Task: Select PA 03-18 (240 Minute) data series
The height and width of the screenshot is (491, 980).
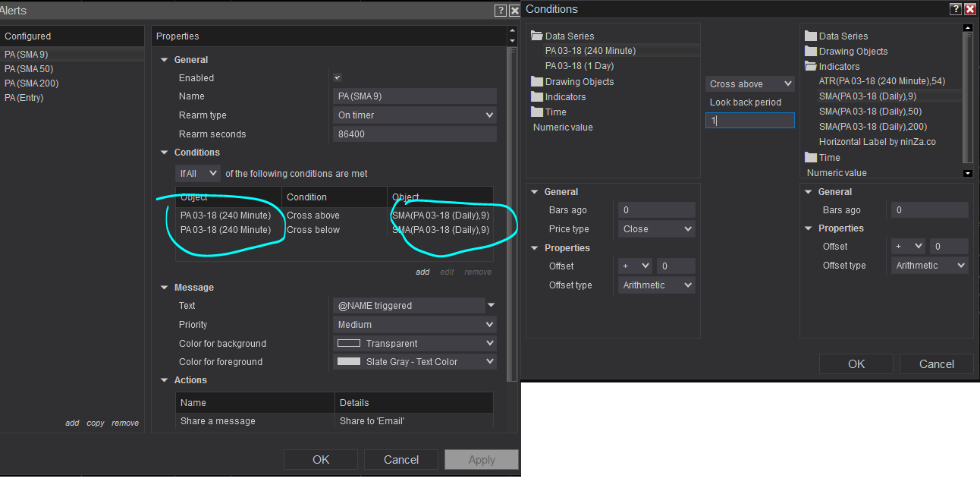Action: tap(590, 51)
